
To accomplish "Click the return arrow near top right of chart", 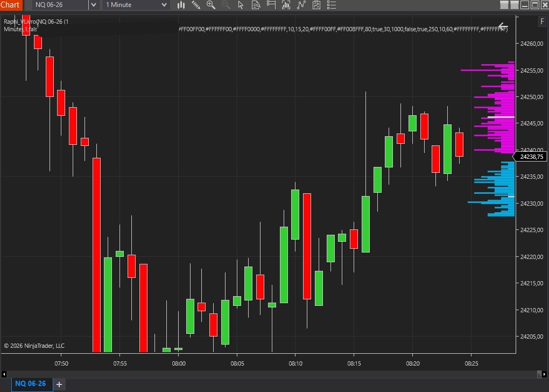I will [503, 26].
